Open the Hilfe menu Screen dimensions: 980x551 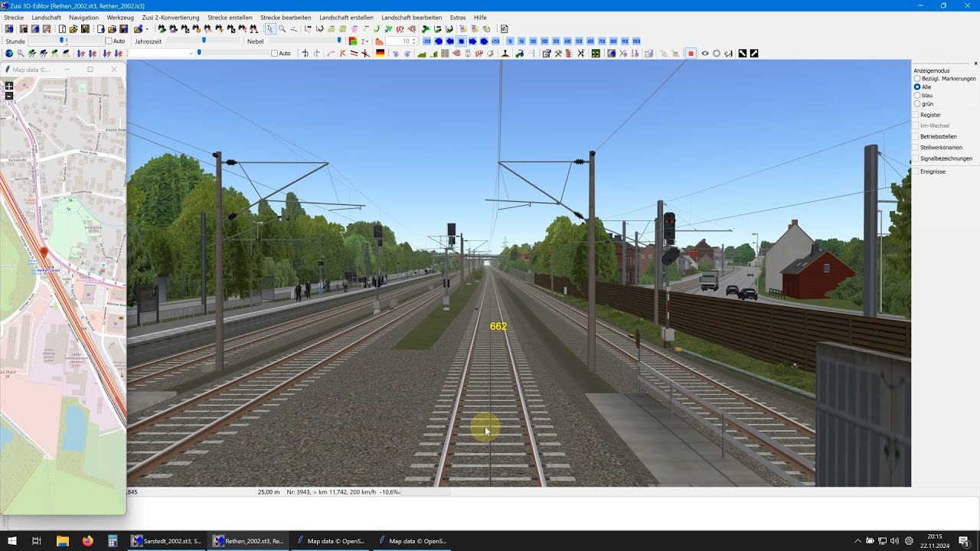coord(480,17)
